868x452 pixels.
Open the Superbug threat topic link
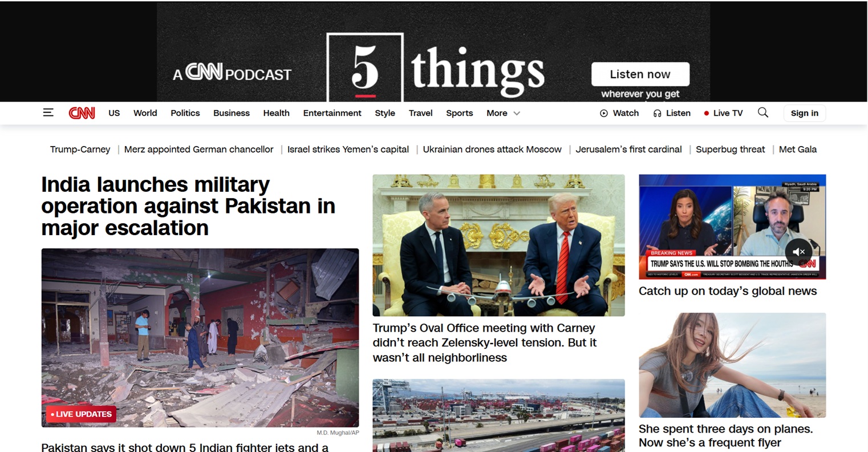[730, 150]
